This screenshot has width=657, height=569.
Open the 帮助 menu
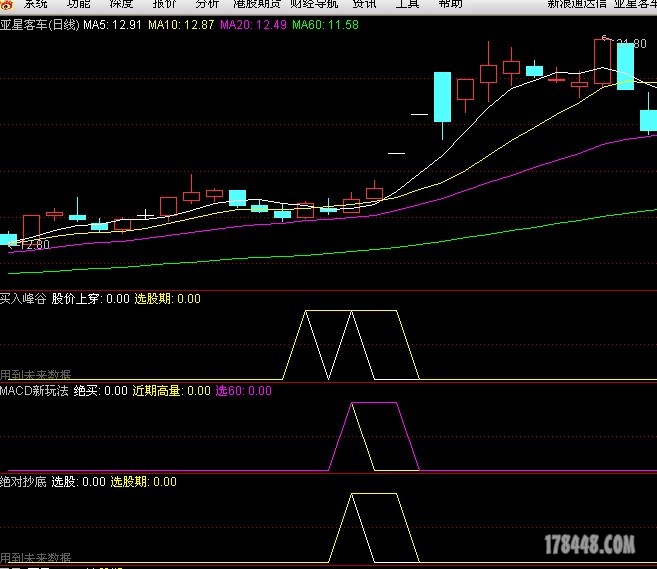(x=451, y=4)
